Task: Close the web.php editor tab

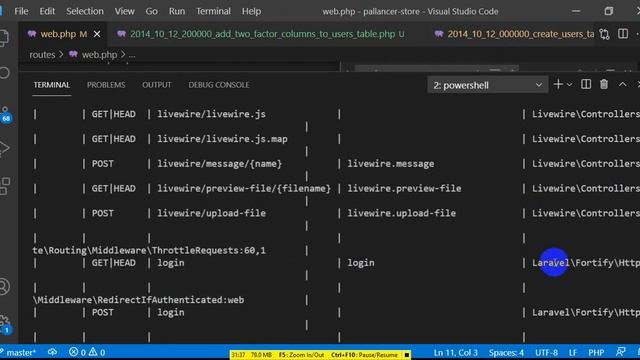Action: [97, 34]
